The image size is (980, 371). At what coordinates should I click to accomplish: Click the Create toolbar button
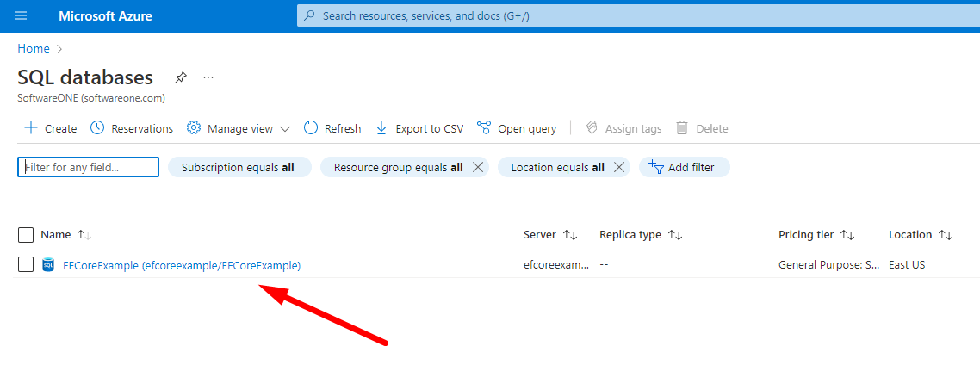(x=51, y=128)
